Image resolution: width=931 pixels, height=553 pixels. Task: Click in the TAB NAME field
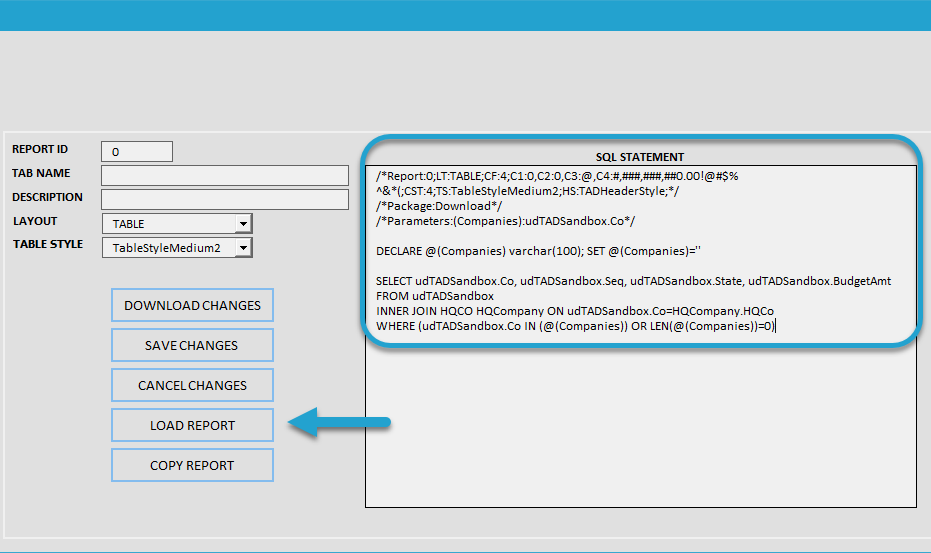coord(225,175)
